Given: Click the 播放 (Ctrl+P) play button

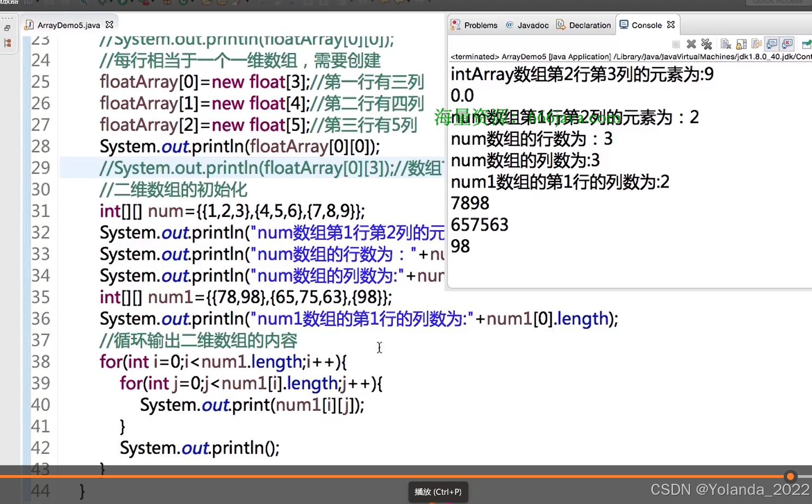Looking at the screenshot, I should 438,491.
